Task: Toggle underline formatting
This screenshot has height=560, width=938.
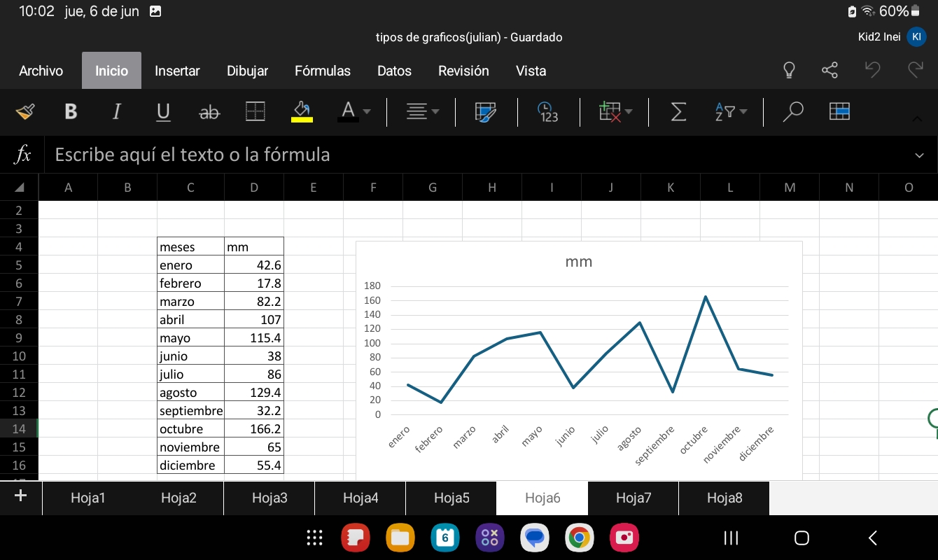Action: pos(163,112)
